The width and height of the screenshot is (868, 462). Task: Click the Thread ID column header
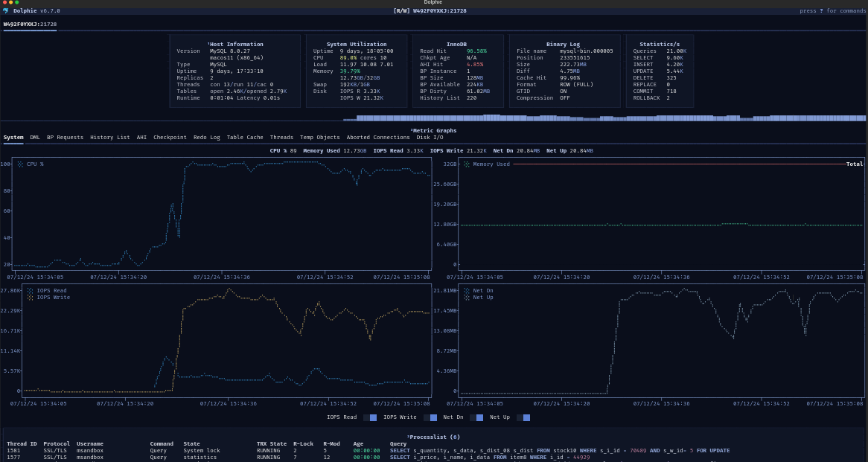click(x=22, y=444)
